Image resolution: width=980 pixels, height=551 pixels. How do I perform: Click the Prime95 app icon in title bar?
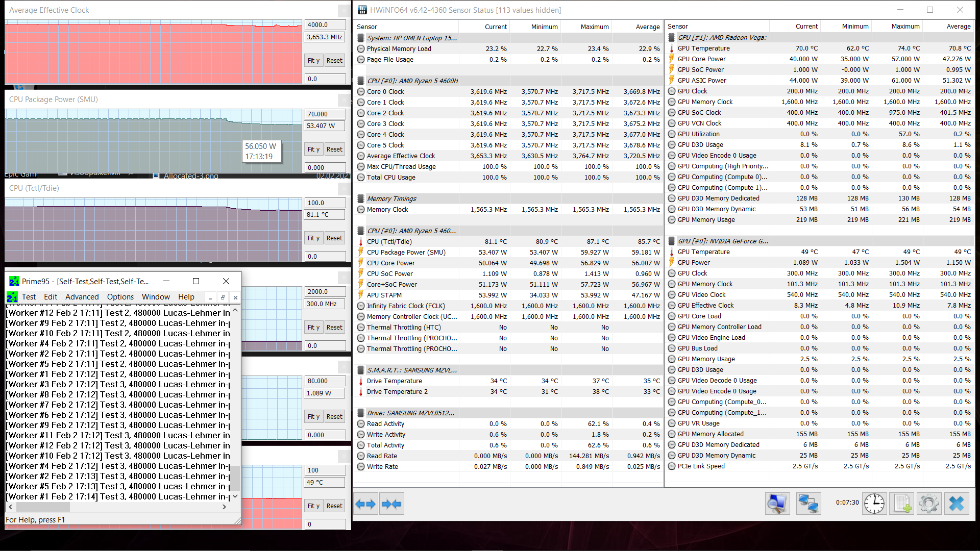[x=14, y=282]
